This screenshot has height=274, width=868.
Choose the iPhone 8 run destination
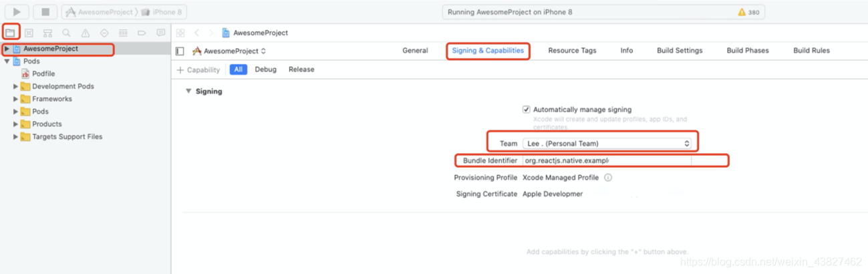[x=162, y=12]
